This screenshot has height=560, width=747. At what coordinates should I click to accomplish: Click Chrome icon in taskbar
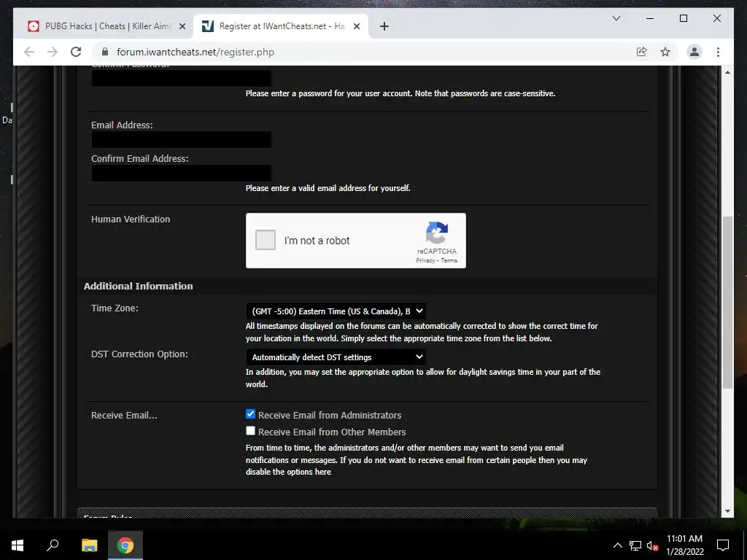click(x=125, y=545)
